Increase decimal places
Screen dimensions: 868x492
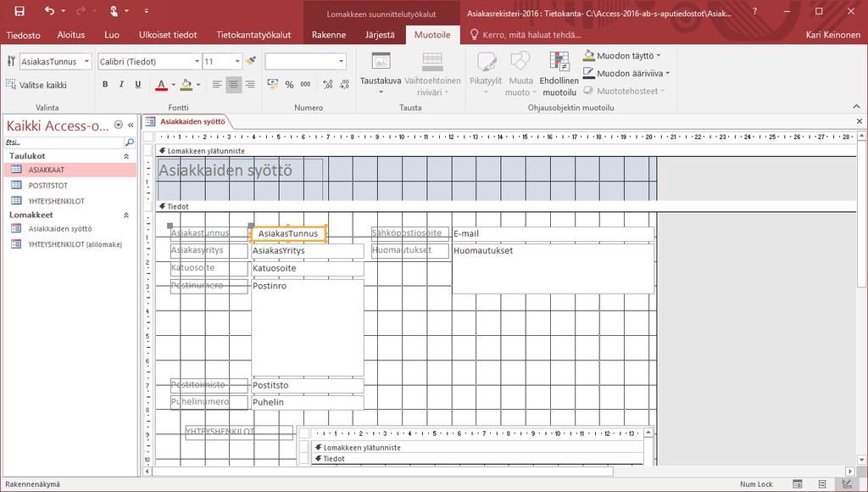click(x=328, y=84)
